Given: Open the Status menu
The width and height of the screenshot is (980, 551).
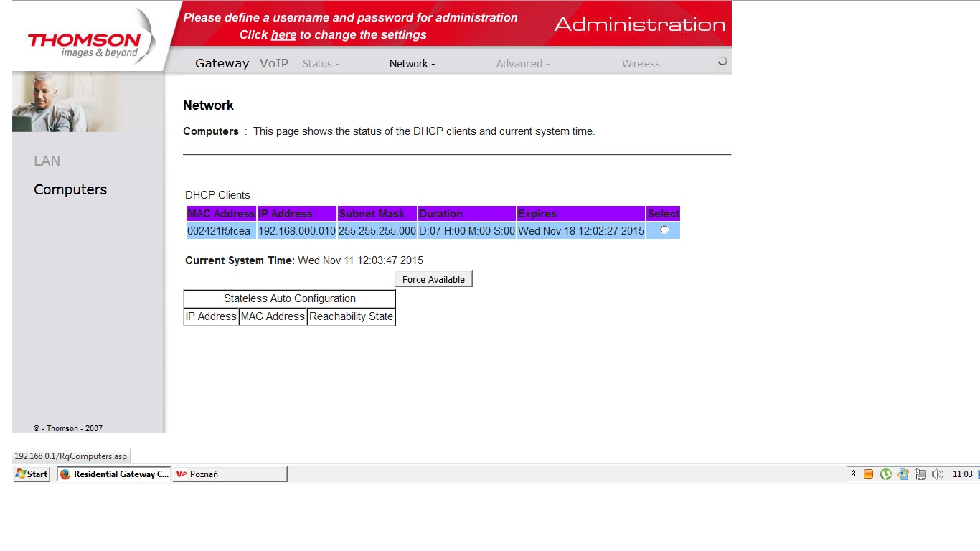Looking at the screenshot, I should 321,64.
